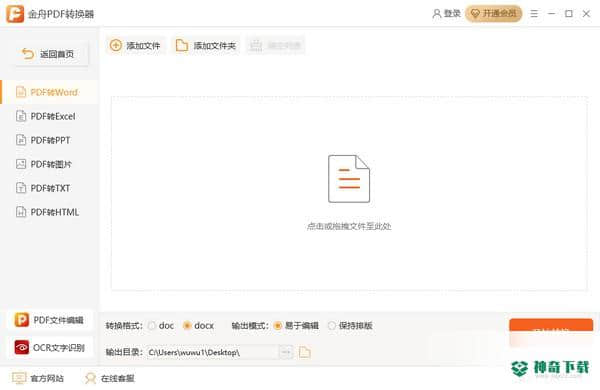Open PDF文件编辑 editor tool

tap(49, 320)
